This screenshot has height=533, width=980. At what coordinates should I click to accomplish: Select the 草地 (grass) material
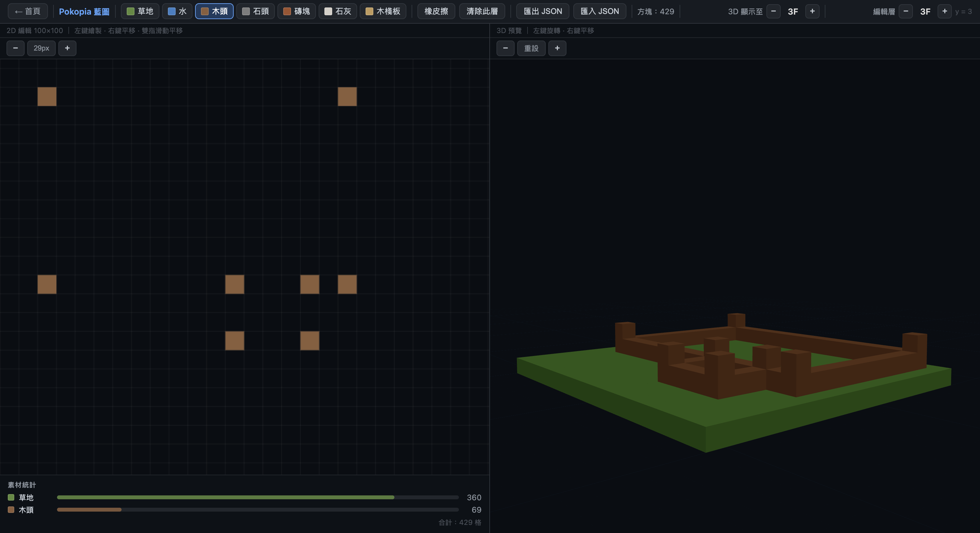pyautogui.click(x=140, y=11)
